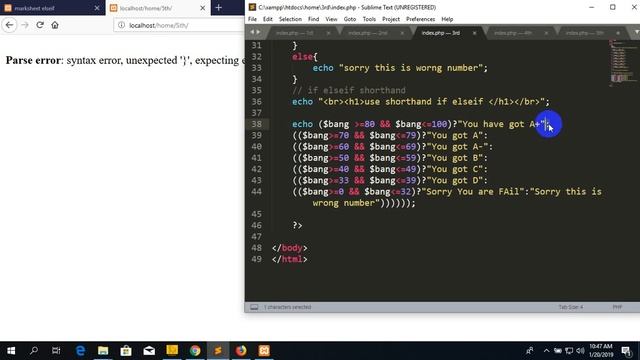Open the volume control in the tray

point(580,351)
